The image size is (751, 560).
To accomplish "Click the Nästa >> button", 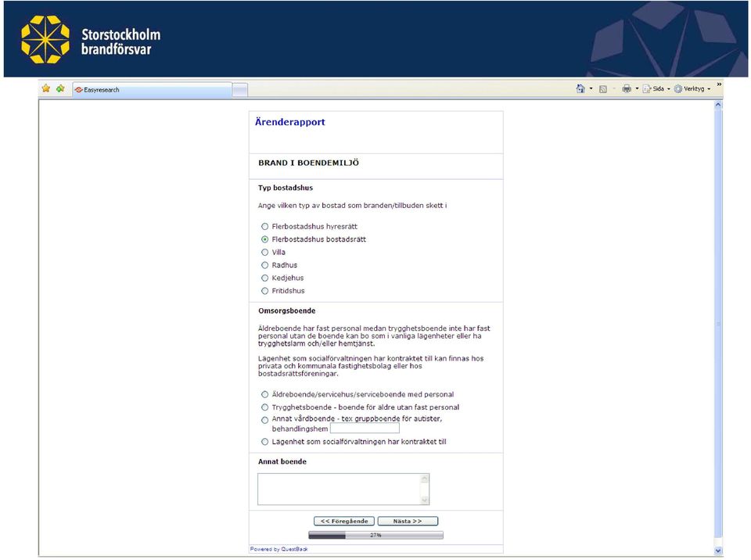I will point(408,521).
